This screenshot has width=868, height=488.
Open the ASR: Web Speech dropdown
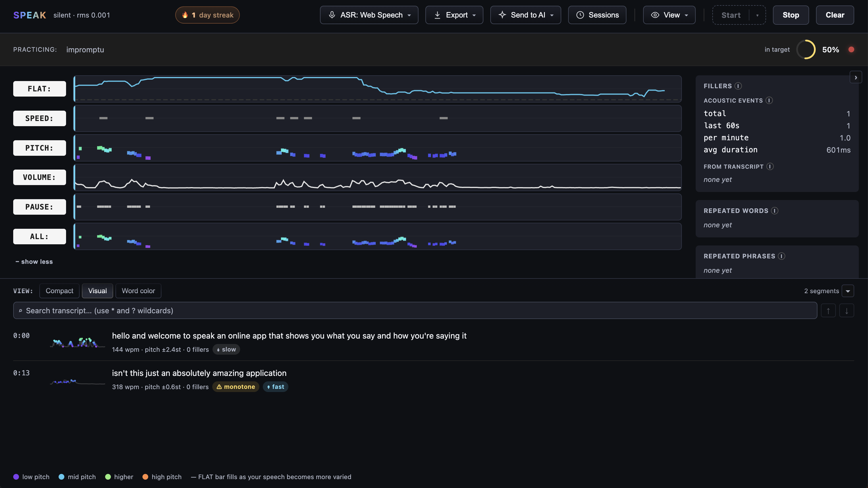[x=369, y=15]
